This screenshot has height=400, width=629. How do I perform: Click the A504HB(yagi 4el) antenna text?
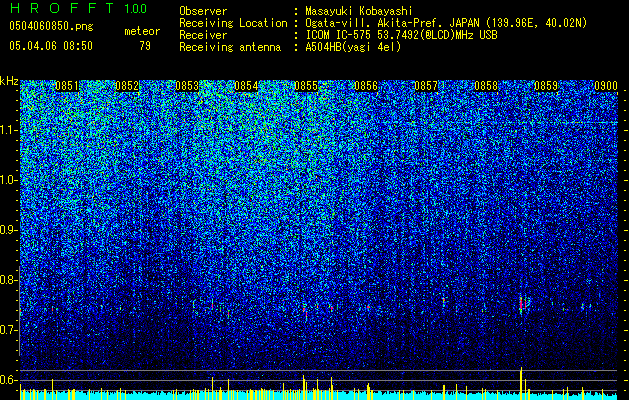pyautogui.click(x=353, y=47)
